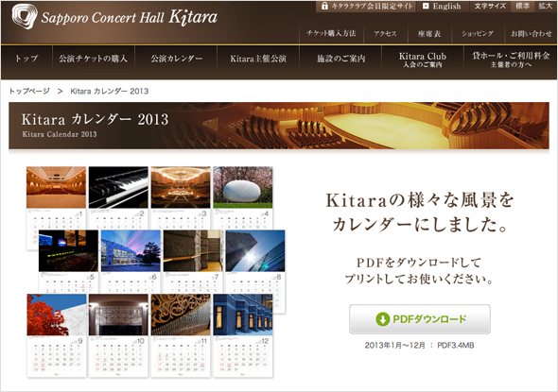
Task: Select March calendar thumbnail with stage view
Action: [x=181, y=187]
